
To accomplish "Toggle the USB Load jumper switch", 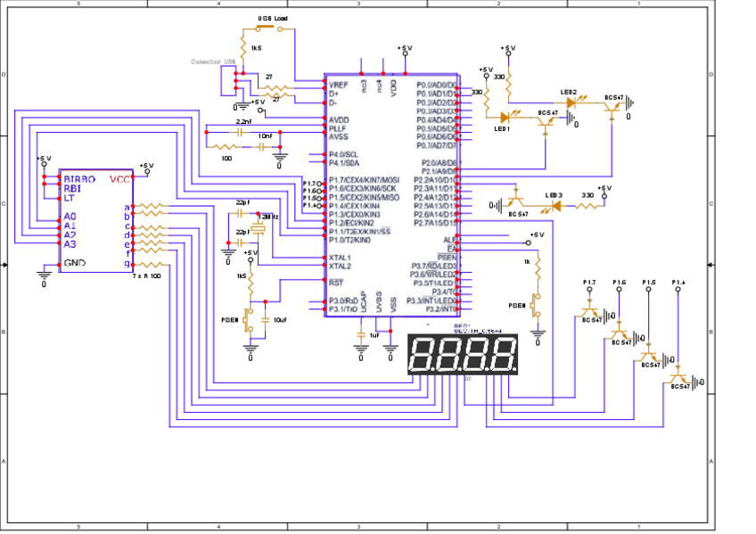I will pyautogui.click(x=268, y=29).
